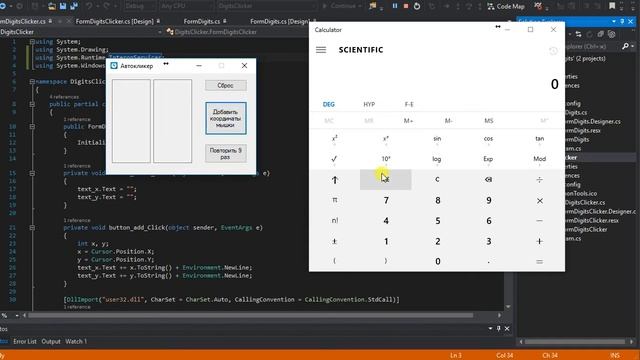Click the square root key in Calculator

pyautogui.click(x=334, y=159)
